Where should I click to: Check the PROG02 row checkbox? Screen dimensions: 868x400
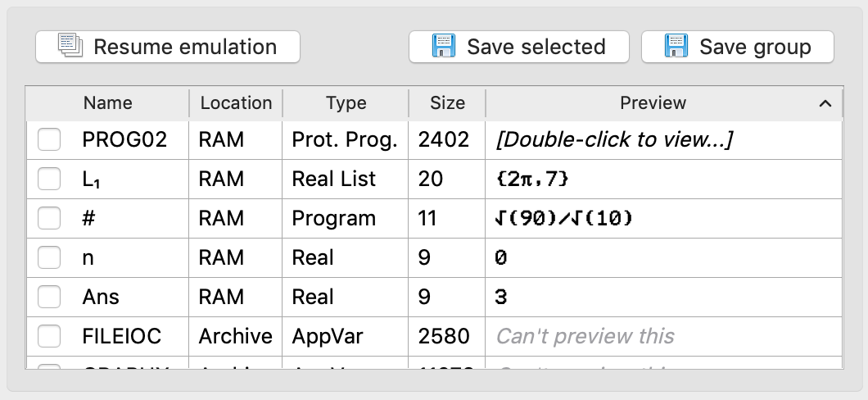point(49,140)
